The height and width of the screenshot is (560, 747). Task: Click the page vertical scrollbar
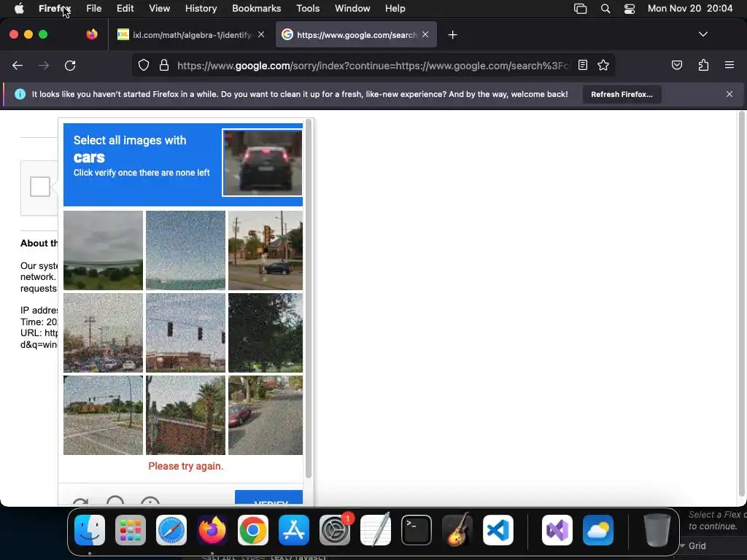[741, 305]
